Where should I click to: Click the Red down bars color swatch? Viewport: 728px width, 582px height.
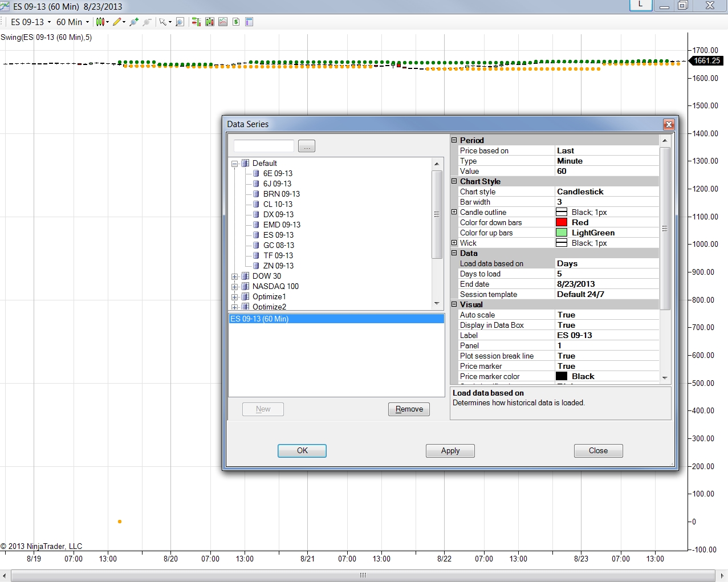(562, 222)
